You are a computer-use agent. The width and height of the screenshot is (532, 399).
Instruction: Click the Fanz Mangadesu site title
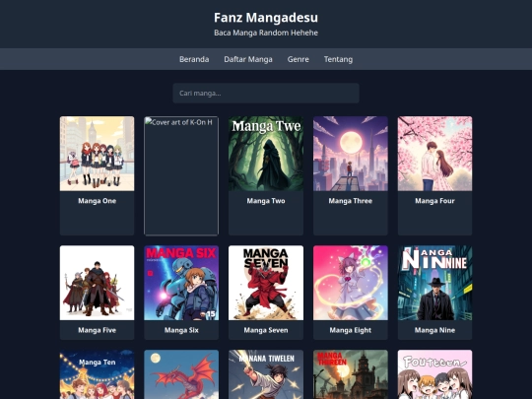pyautogui.click(x=266, y=18)
